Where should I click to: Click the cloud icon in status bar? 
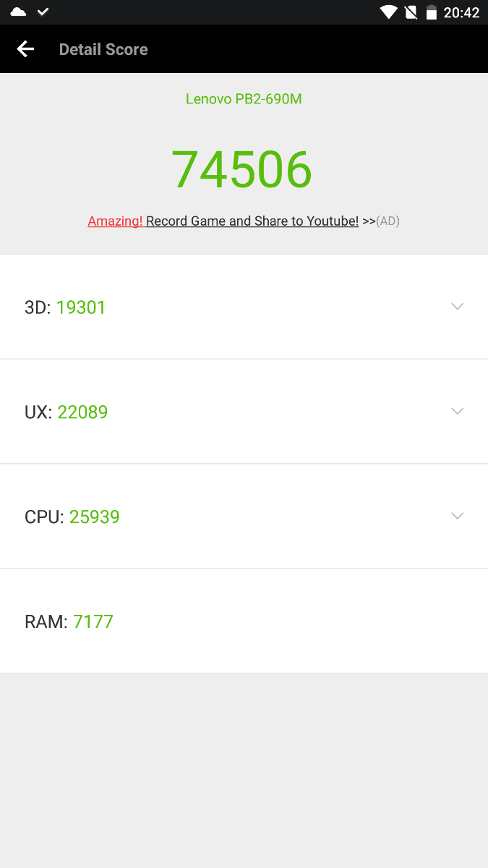18,12
